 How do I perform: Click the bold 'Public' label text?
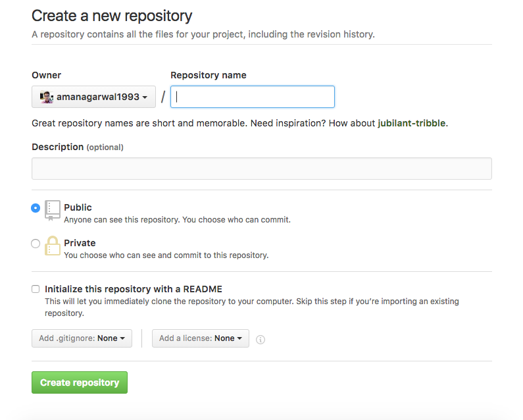point(78,207)
